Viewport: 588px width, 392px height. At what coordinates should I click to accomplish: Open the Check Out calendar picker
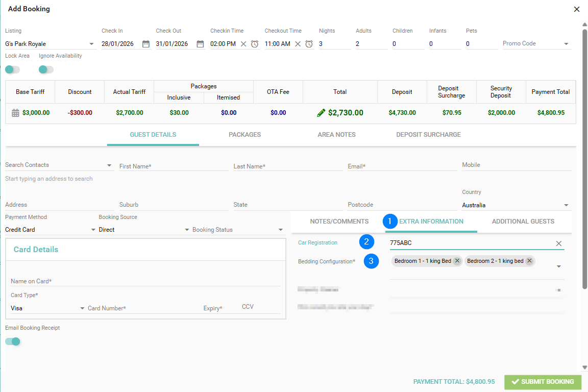point(200,44)
